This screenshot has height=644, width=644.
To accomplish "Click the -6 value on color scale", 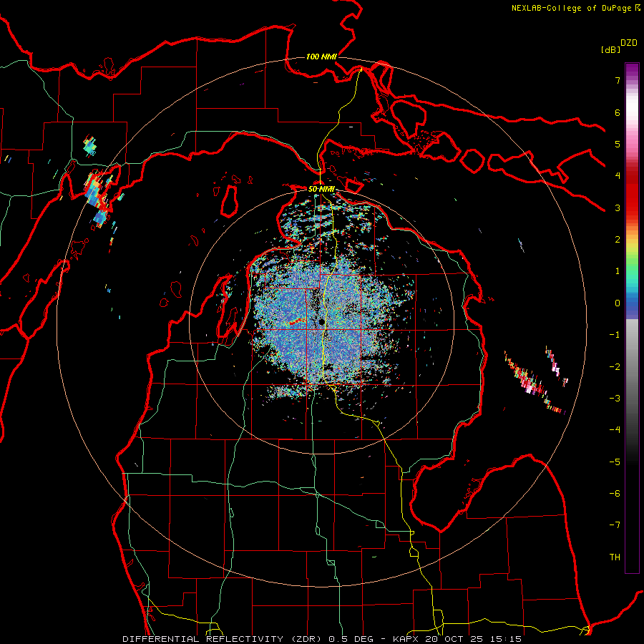I will (615, 494).
